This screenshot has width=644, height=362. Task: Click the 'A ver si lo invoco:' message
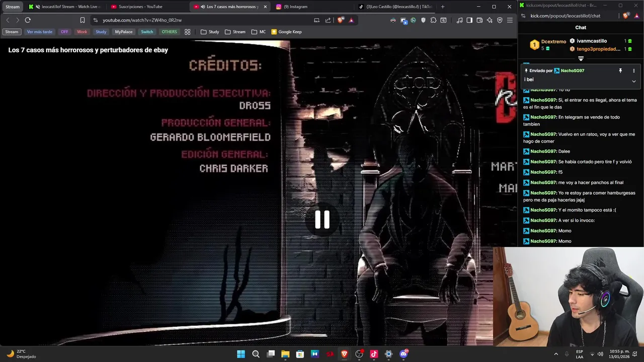pos(559,220)
